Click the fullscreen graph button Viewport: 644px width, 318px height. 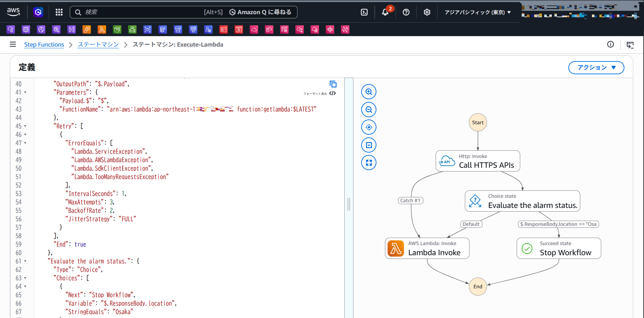coord(369,163)
